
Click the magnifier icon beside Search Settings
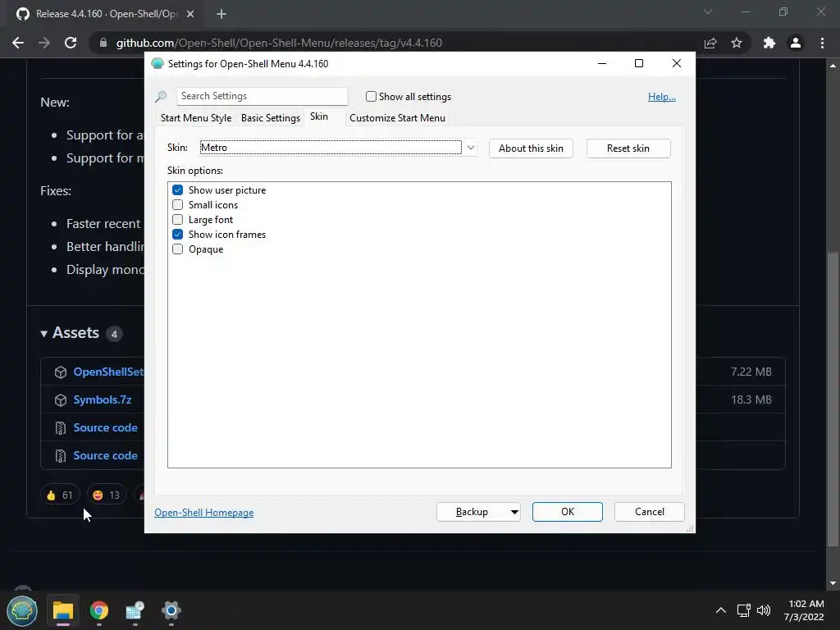[x=161, y=97]
